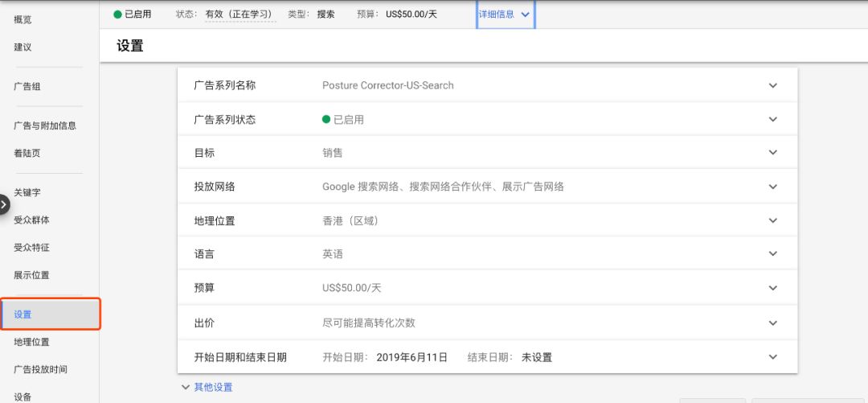The width and height of the screenshot is (868, 403).
Task: Click the 英语 language value
Action: [332, 254]
